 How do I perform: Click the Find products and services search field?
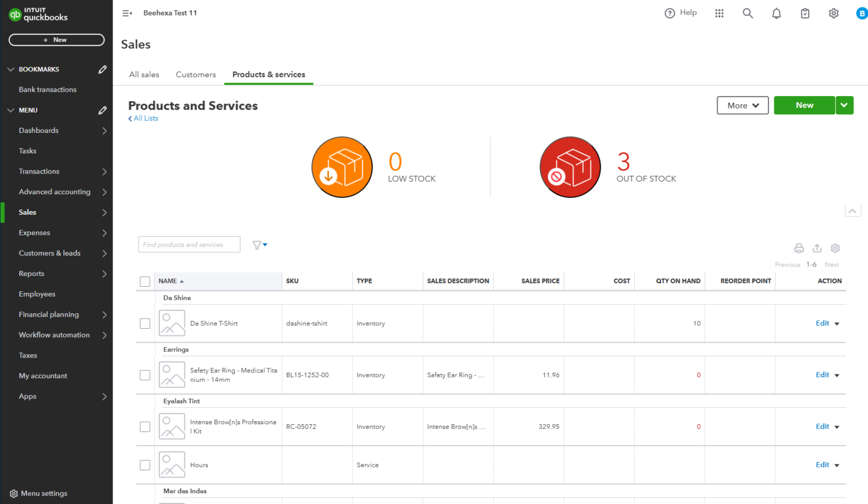click(x=189, y=244)
